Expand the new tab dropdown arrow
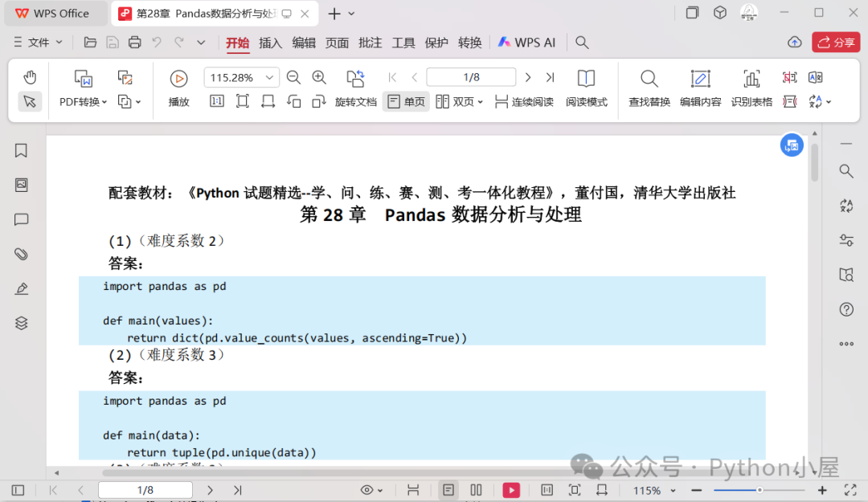The height and width of the screenshot is (502, 868). click(x=351, y=14)
